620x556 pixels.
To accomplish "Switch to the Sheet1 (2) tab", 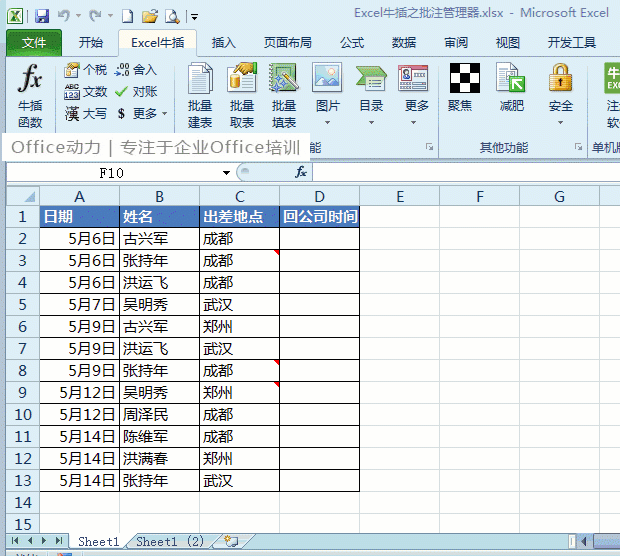I will (170, 541).
